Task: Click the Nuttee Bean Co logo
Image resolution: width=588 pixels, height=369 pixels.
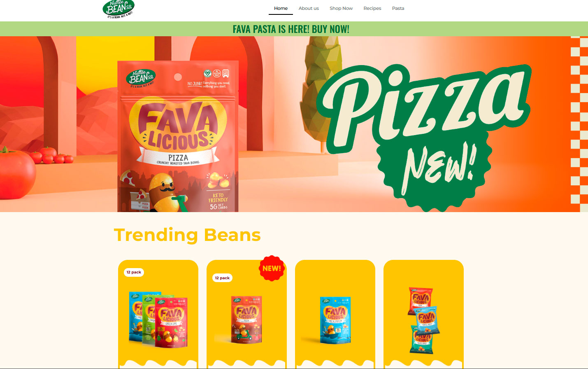Action: (119, 9)
